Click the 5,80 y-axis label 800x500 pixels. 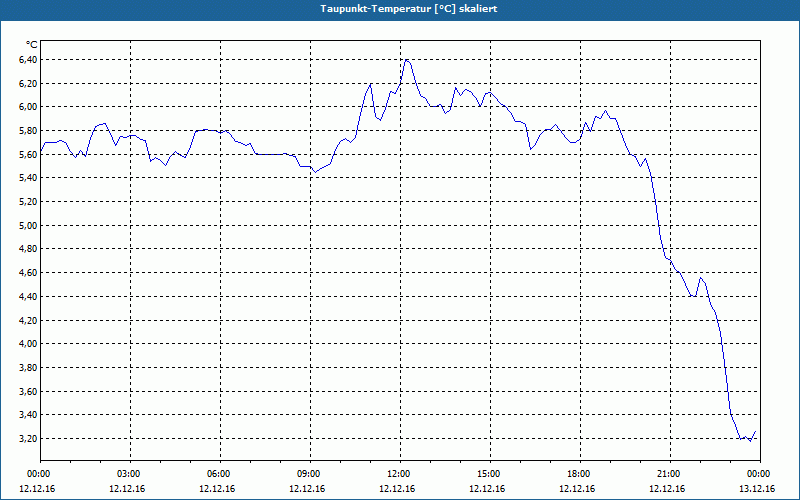(29, 131)
